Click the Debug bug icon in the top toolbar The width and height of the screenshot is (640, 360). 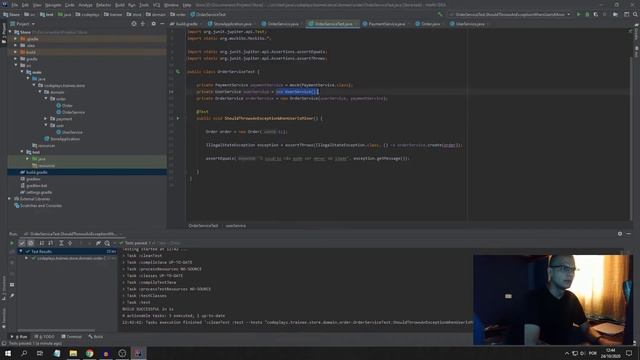click(x=587, y=14)
